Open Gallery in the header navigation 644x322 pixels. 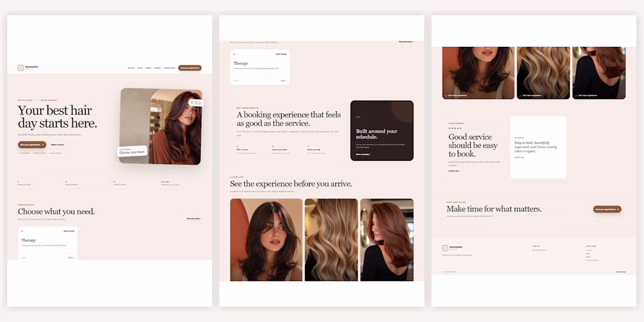coord(148,68)
